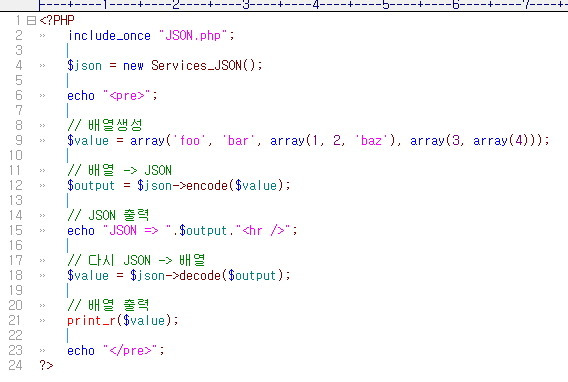Click line number 9 in gutter
Screen dimensions: 568x382
[x=19, y=140]
